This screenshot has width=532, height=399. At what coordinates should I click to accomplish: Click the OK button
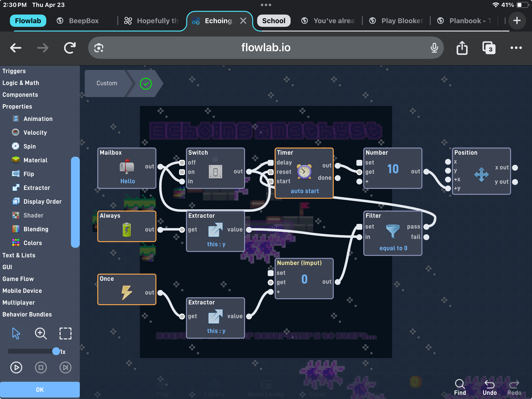[40, 390]
